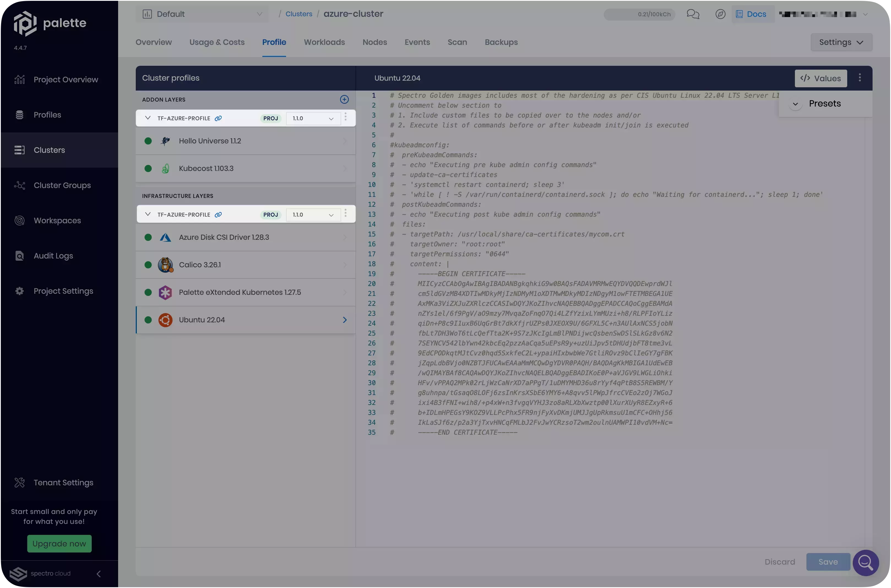Open Project Settings gear

[20, 291]
